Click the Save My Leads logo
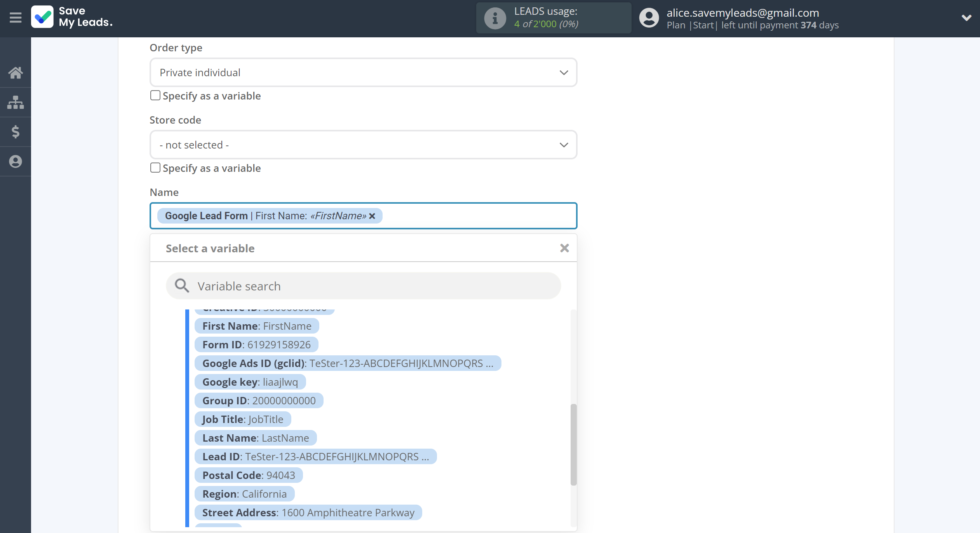The width and height of the screenshot is (980, 533). pos(72,17)
